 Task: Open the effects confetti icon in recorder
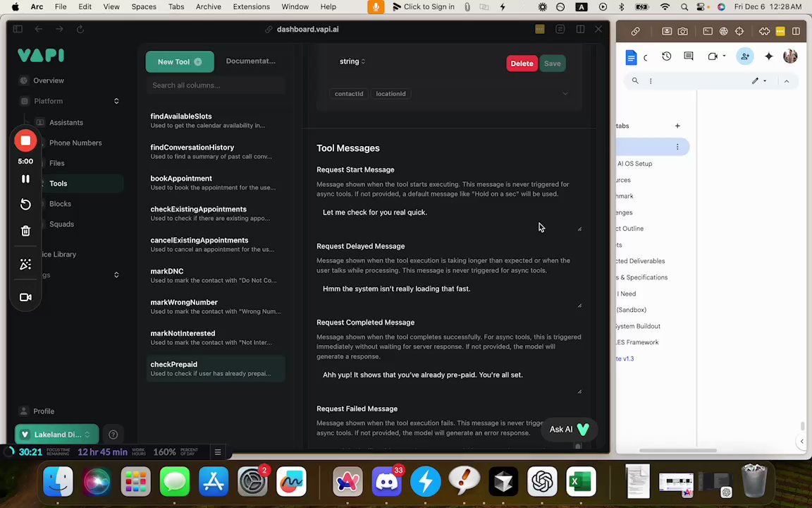tap(25, 265)
